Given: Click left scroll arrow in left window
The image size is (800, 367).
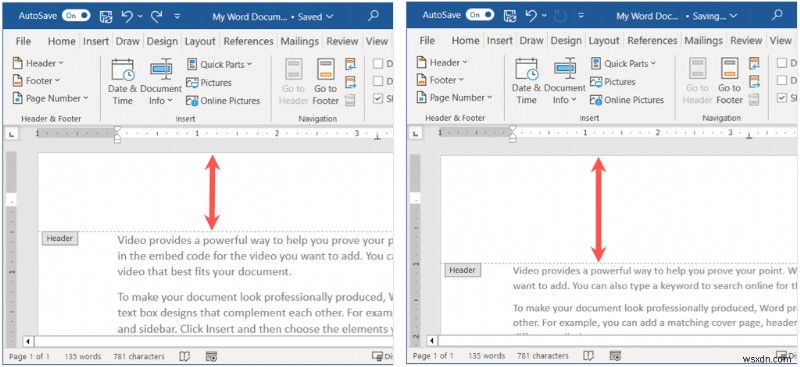Looking at the screenshot, I should point(29,341).
